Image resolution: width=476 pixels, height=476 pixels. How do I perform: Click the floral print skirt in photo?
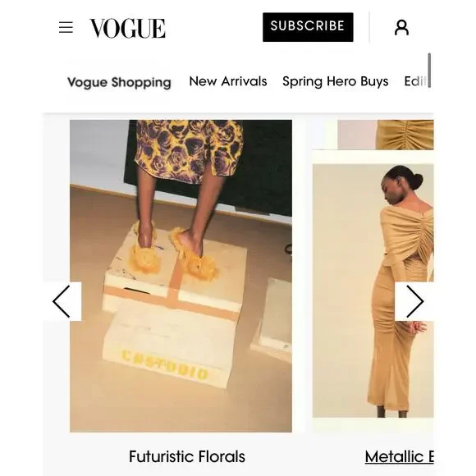[x=189, y=151]
